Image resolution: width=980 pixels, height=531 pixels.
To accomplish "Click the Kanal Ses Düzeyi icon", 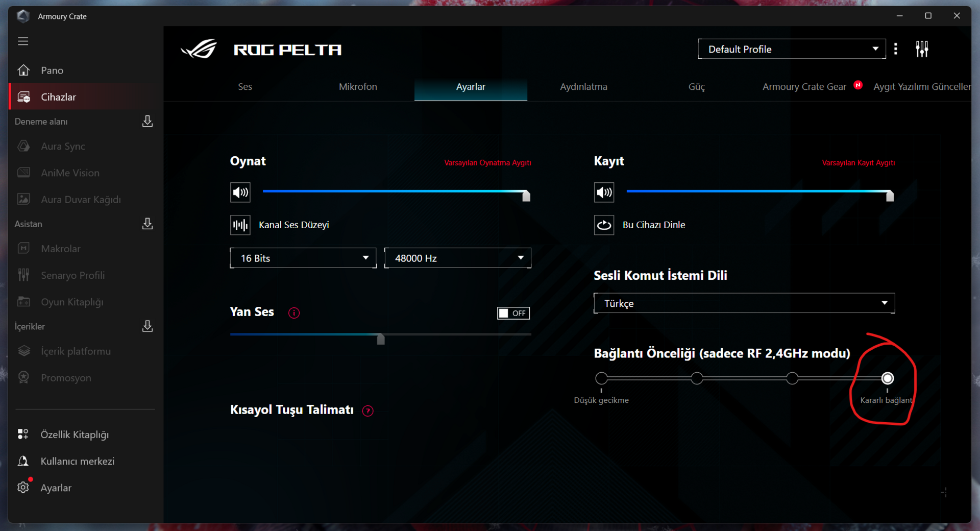I will [x=240, y=225].
